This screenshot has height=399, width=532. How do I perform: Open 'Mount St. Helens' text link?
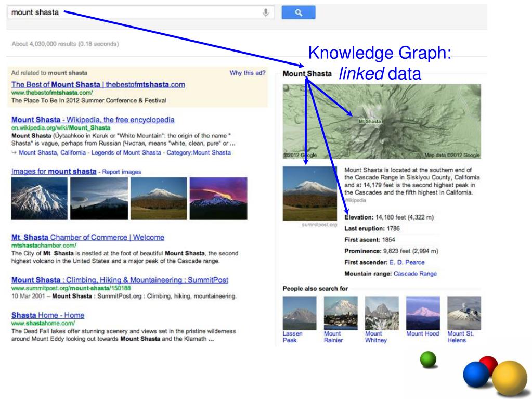click(x=460, y=337)
